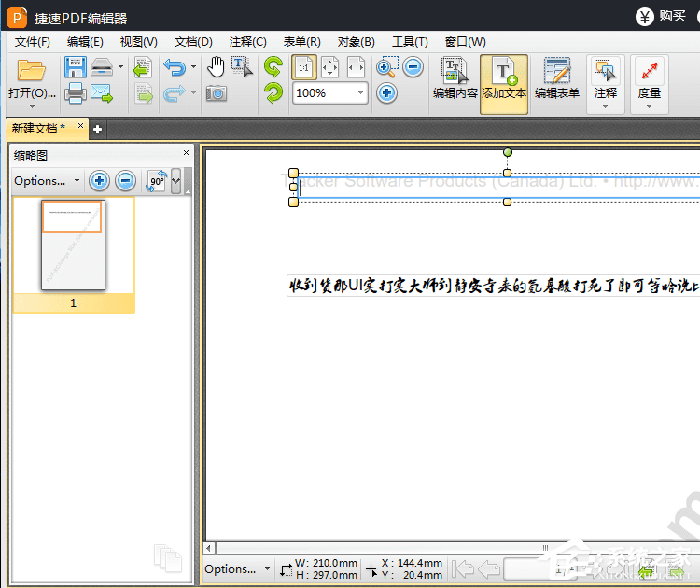The width and height of the screenshot is (700, 588).
Task: Switch to the 新建文档 document tab
Action: (x=38, y=128)
